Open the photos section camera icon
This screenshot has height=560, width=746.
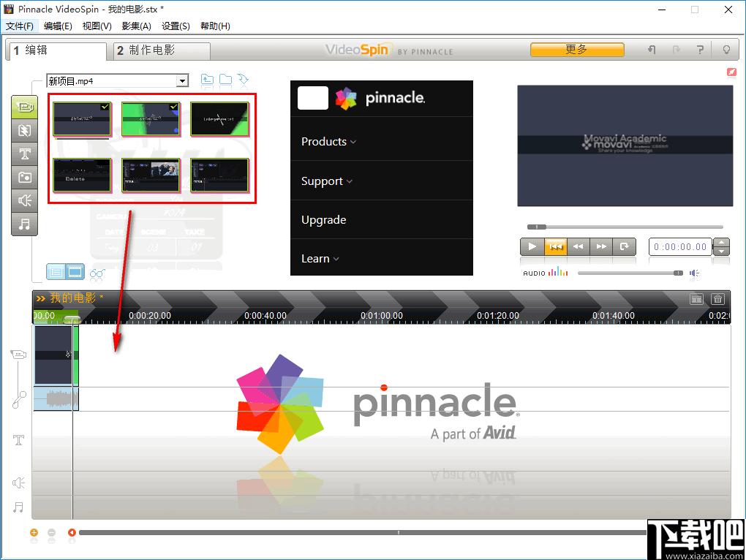[x=24, y=177]
